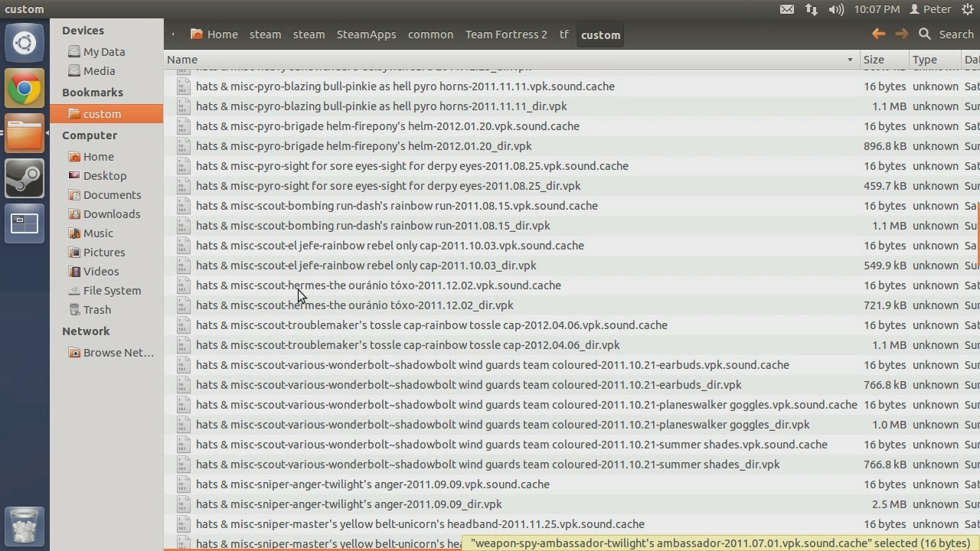Select brigade helm firepony's helm vpk.sound.cache file
980x551 pixels.
(387, 126)
